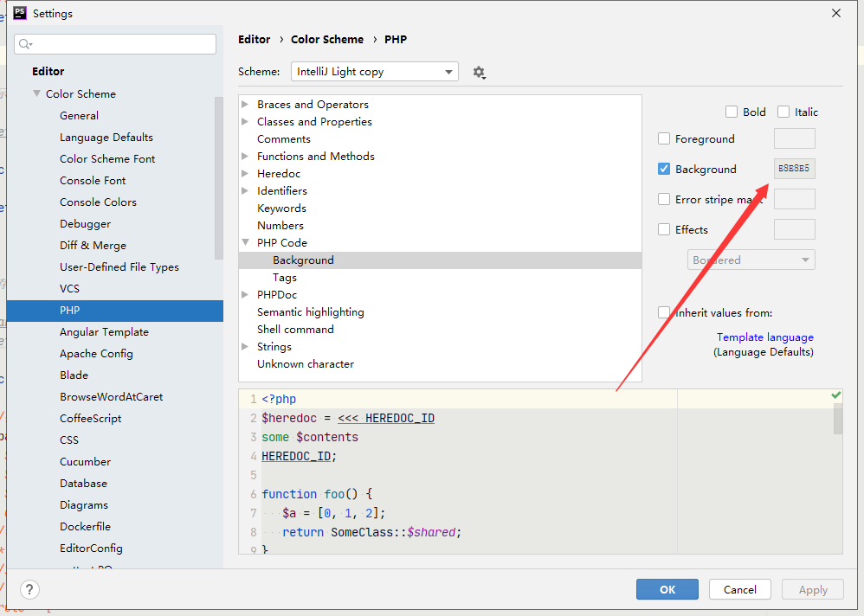Open Console Font settings
The width and height of the screenshot is (864, 616).
click(x=93, y=181)
